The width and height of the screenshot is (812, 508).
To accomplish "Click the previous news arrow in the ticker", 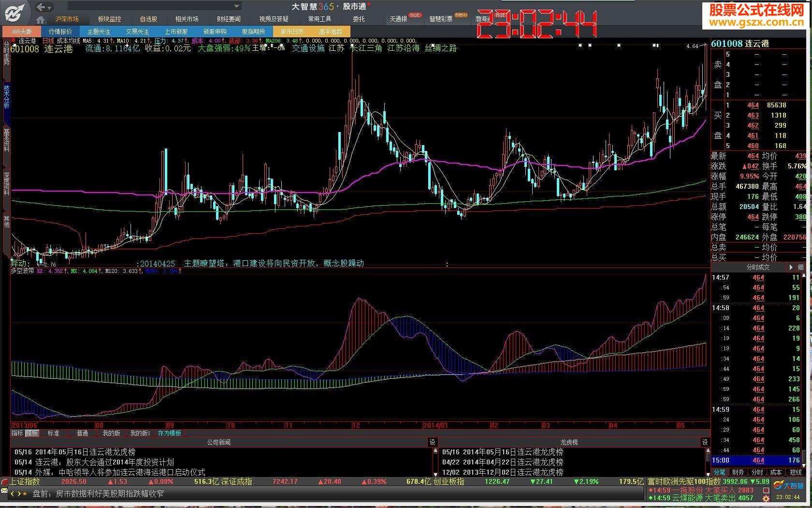I will [x=13, y=494].
